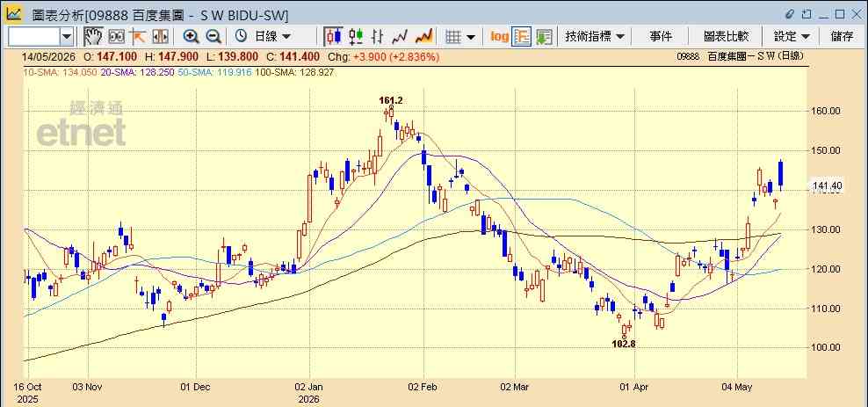Image resolution: width=868 pixels, height=407 pixels.
Task: Open the 技術指標 menu
Action: [x=595, y=37]
